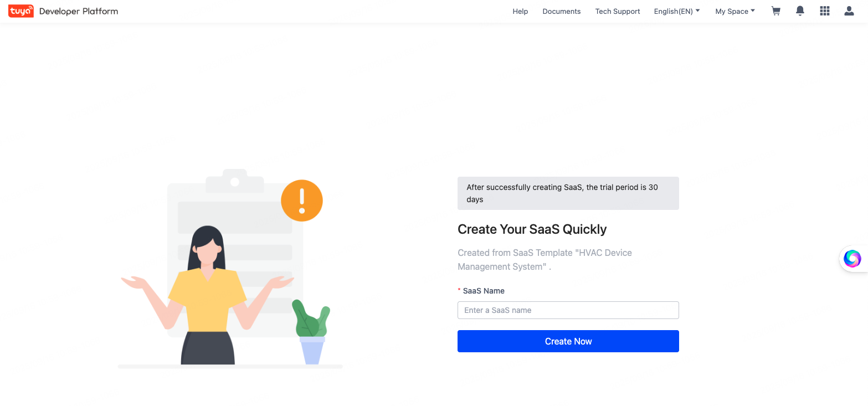Image resolution: width=868 pixels, height=406 pixels.
Task: Open the Help menu
Action: [x=520, y=11]
